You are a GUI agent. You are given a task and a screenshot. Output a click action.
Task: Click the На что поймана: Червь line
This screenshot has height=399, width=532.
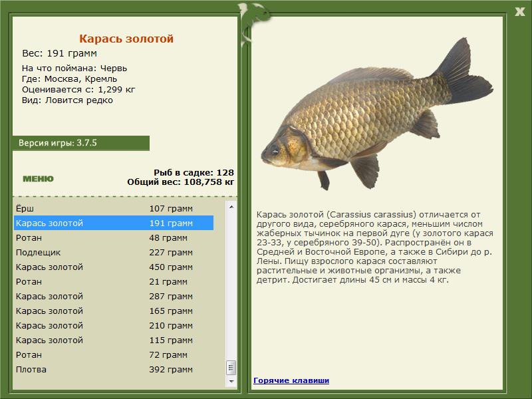pyautogui.click(x=74, y=68)
